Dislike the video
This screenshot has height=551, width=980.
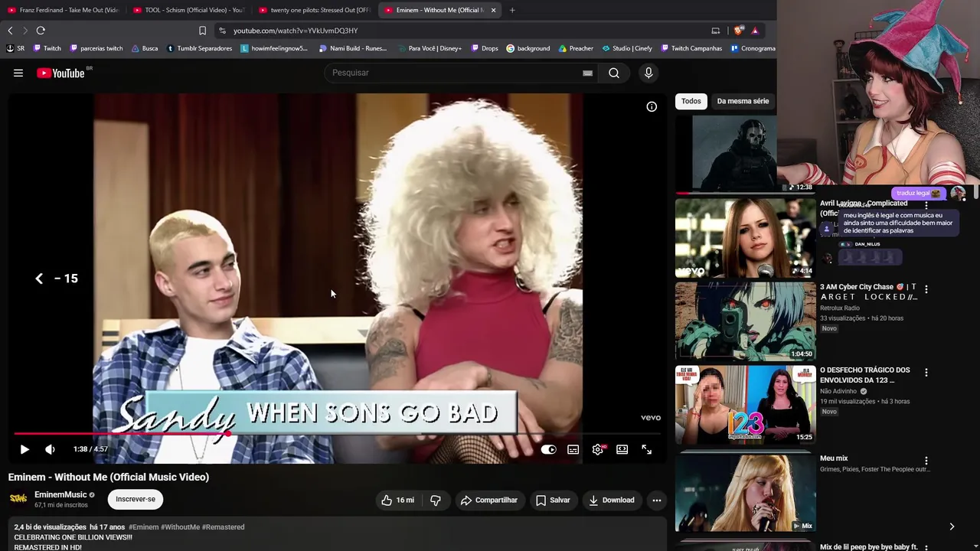[x=435, y=500]
